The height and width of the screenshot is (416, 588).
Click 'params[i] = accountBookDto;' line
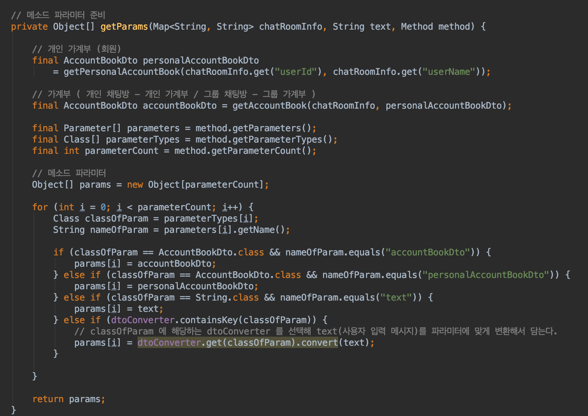pyautogui.click(x=145, y=264)
